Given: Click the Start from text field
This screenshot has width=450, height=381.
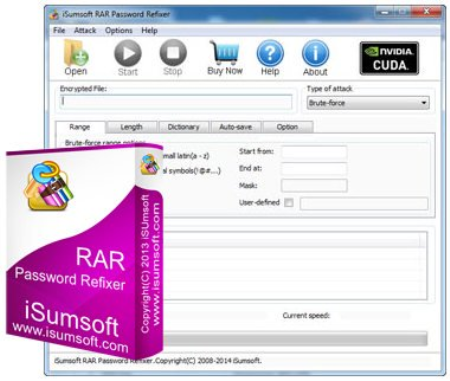Looking at the screenshot, I should 314,152.
